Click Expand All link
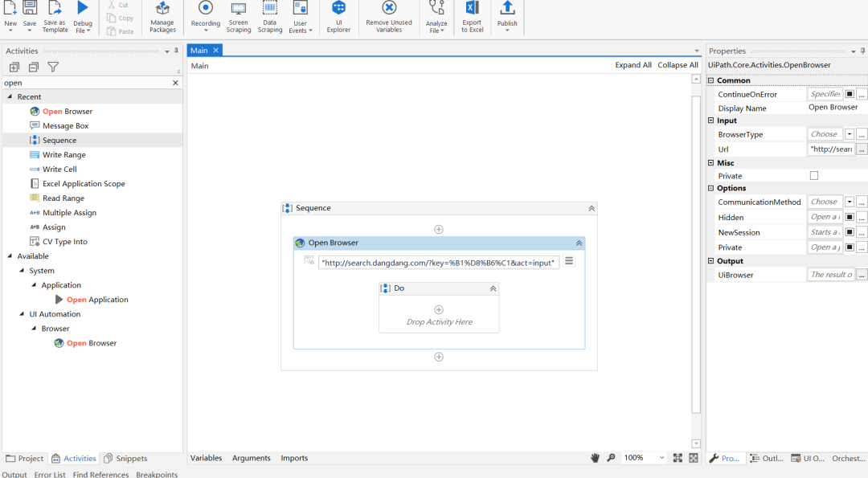868x478 pixels. click(x=633, y=65)
